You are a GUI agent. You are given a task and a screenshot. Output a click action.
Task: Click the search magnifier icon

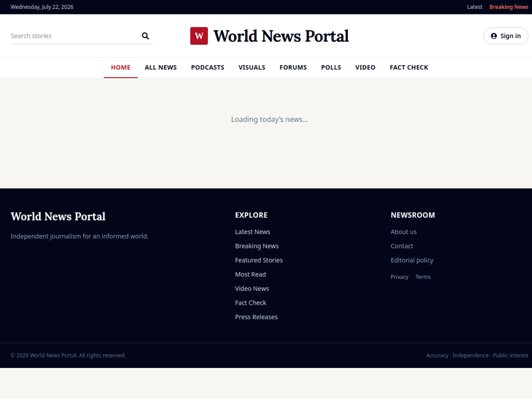[145, 36]
